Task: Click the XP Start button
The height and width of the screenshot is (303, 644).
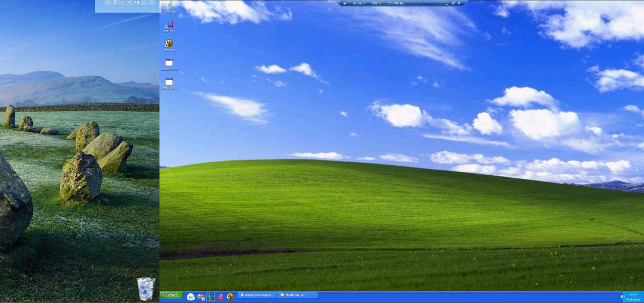Action: point(172,295)
